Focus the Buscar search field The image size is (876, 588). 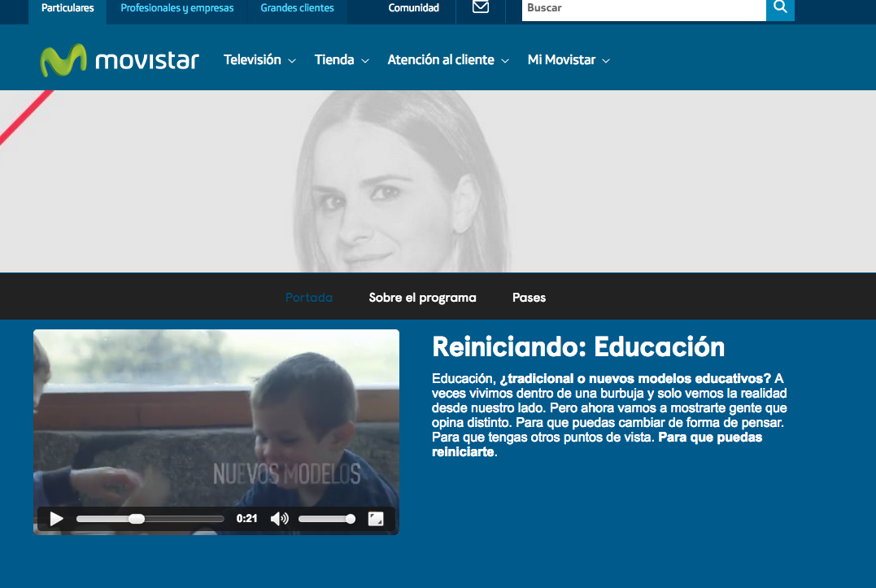pyautogui.click(x=643, y=8)
